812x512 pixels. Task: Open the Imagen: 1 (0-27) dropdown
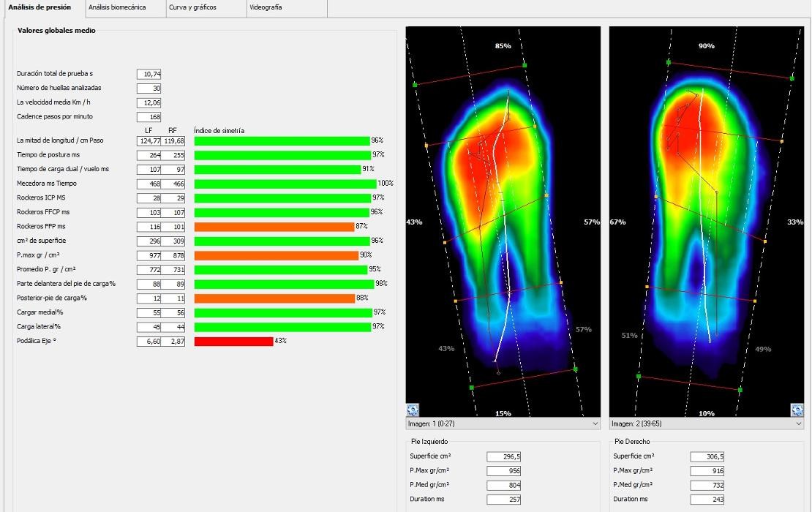[503, 423]
